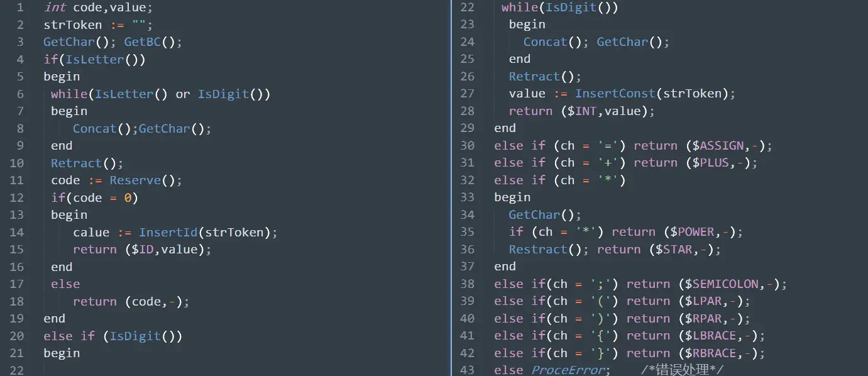Click 'InsertConst' on line 27

[x=615, y=94]
